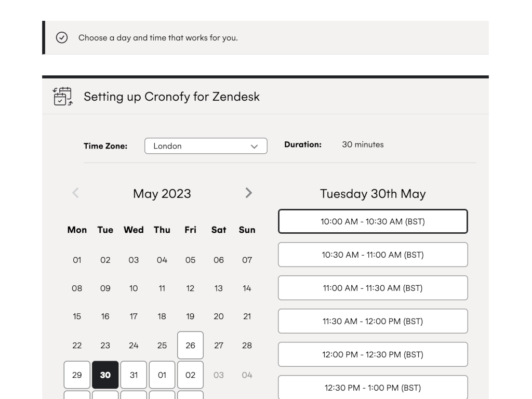Select Friday 26 on the calendar
This screenshot has width=532, height=399.
pyautogui.click(x=190, y=345)
